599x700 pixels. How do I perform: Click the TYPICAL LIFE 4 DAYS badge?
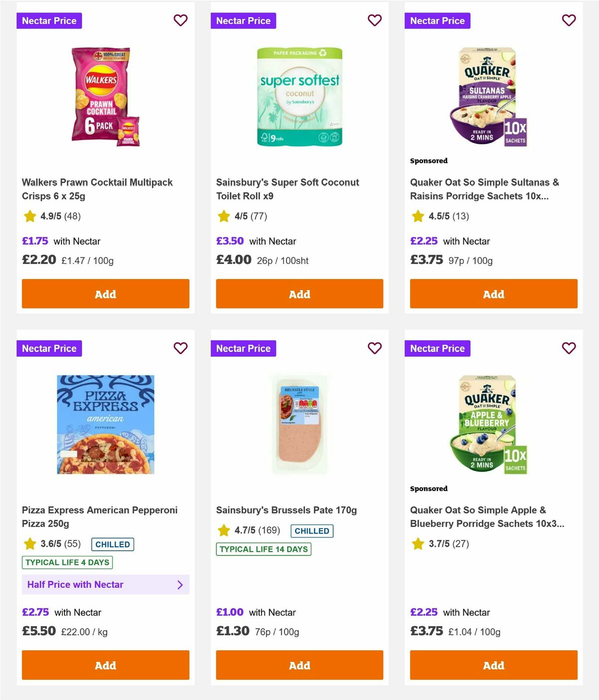coord(67,562)
